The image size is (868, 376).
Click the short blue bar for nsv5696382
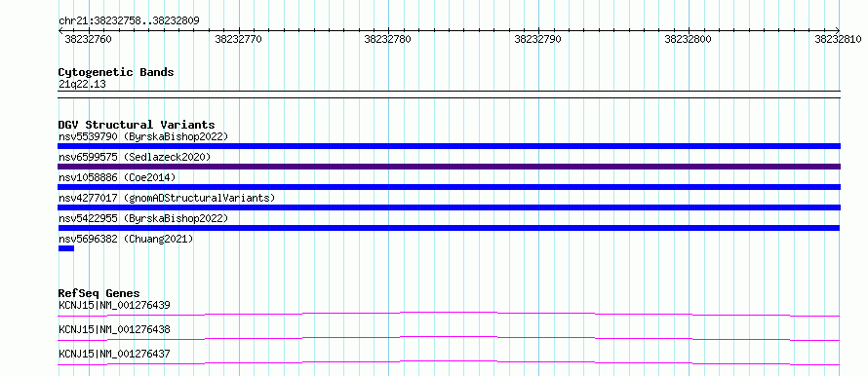(66, 248)
